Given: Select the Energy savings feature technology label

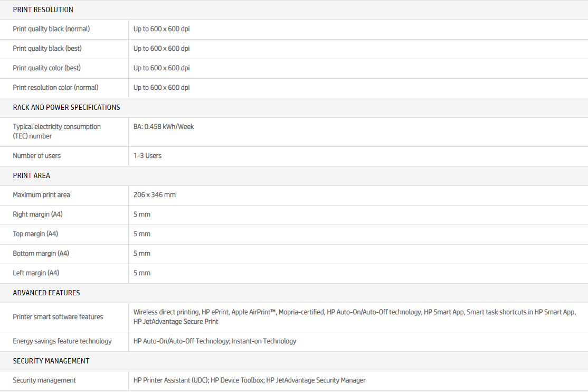Looking at the screenshot, I should pyautogui.click(x=62, y=341).
